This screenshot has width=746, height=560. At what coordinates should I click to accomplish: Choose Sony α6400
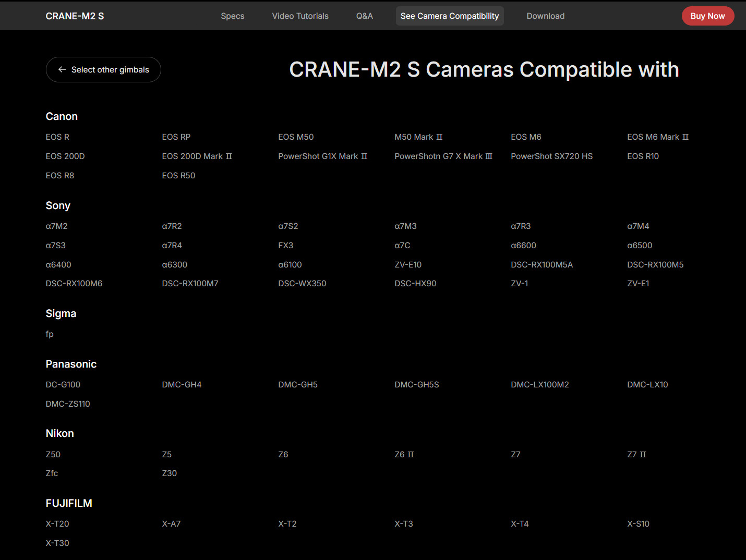click(x=58, y=265)
